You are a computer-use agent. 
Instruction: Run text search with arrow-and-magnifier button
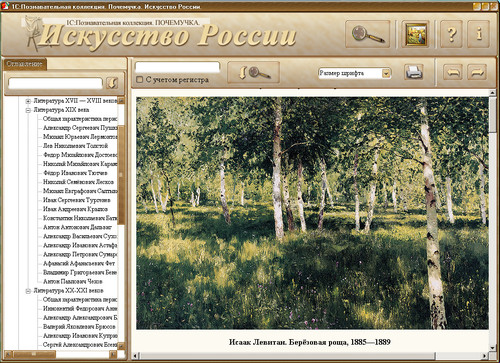tap(254, 72)
